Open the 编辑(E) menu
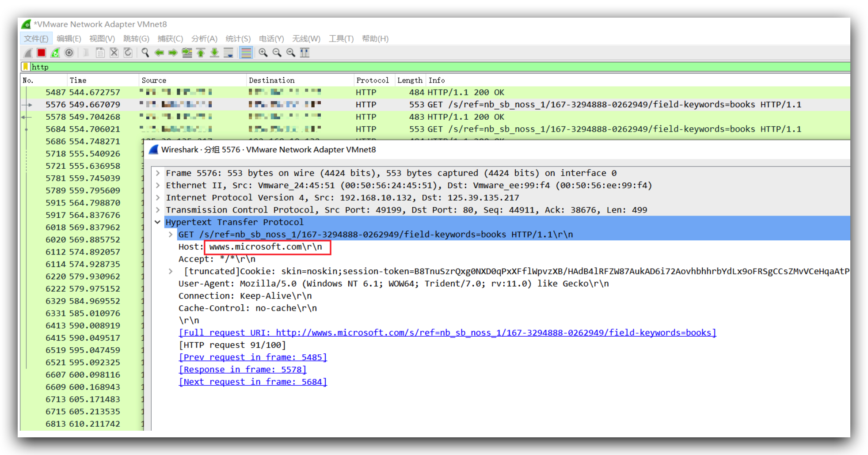Image resolution: width=868 pixels, height=455 pixels. click(x=69, y=39)
